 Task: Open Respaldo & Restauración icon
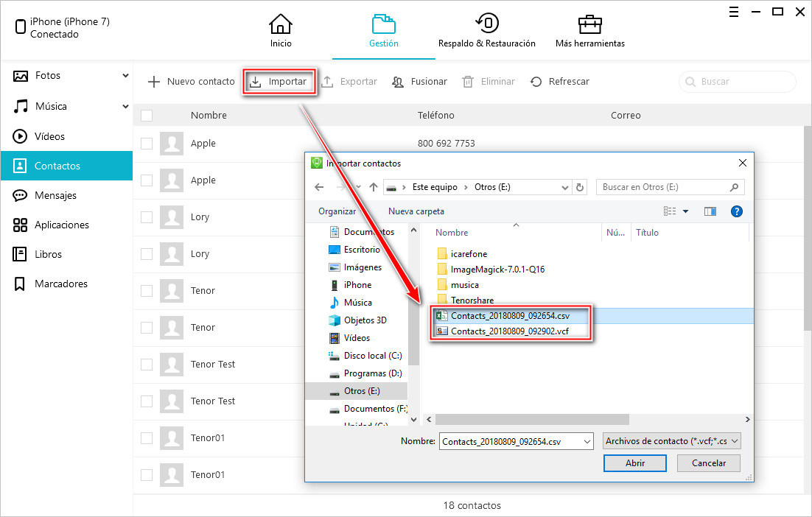click(486, 24)
